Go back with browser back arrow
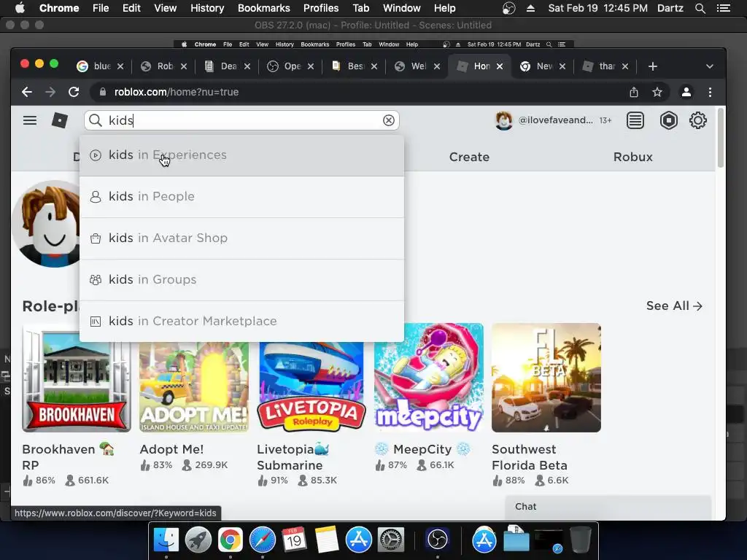 [x=27, y=92]
